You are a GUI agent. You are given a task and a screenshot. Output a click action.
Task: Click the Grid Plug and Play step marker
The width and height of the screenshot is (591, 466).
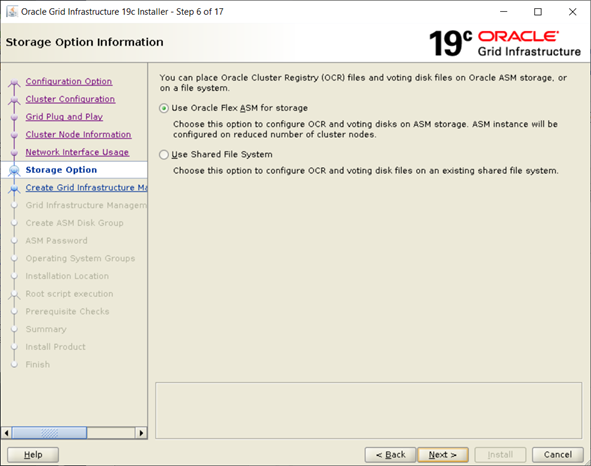pos(14,117)
